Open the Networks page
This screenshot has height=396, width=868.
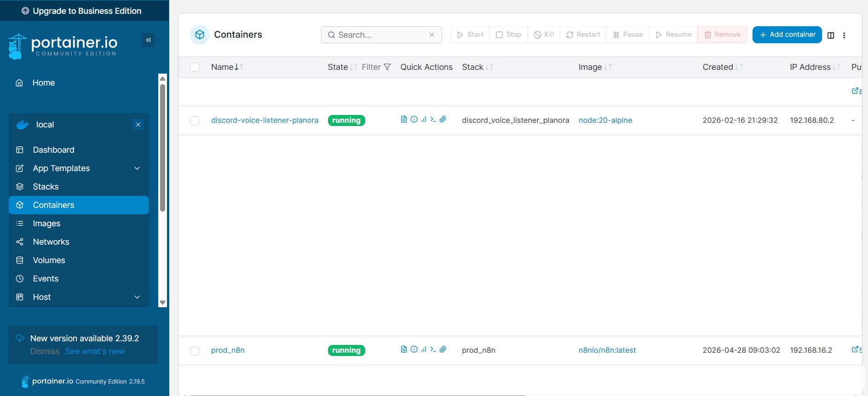coord(79,242)
